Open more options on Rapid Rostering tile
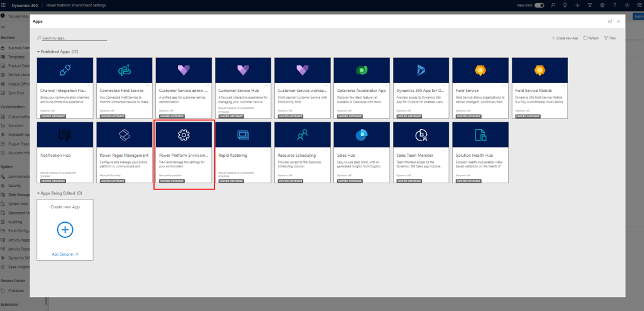This screenshot has height=311, width=644. 267,149
